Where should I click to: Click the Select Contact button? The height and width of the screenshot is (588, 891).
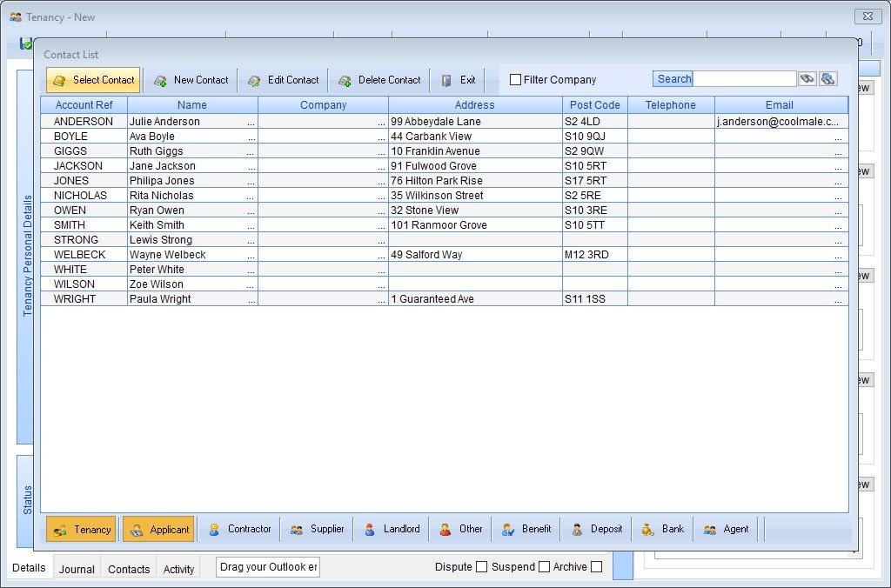[93, 80]
